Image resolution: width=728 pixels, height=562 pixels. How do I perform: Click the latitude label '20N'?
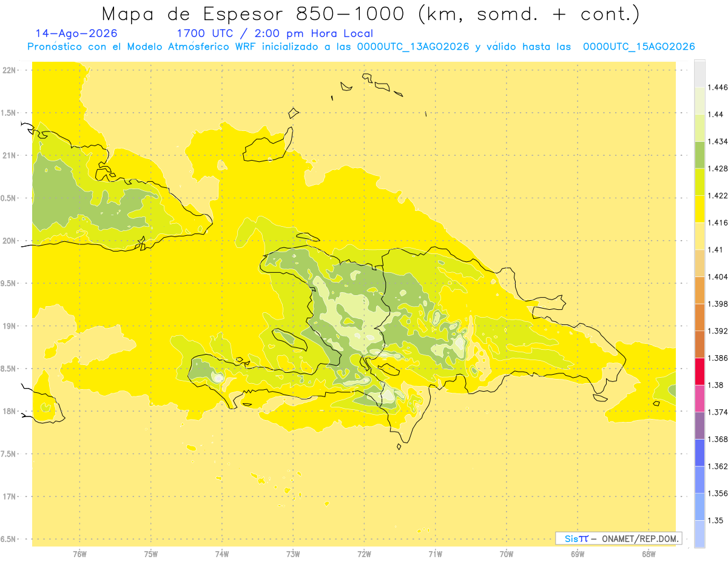9,241
